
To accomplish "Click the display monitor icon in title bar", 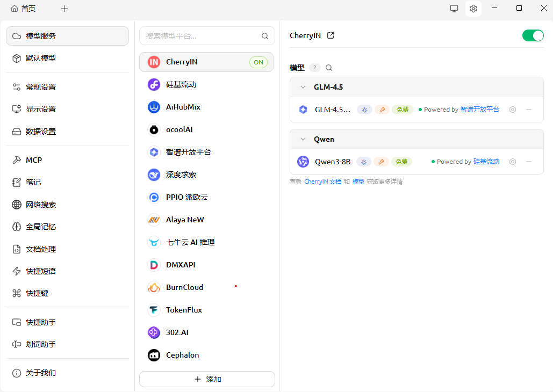I will 454,9.
